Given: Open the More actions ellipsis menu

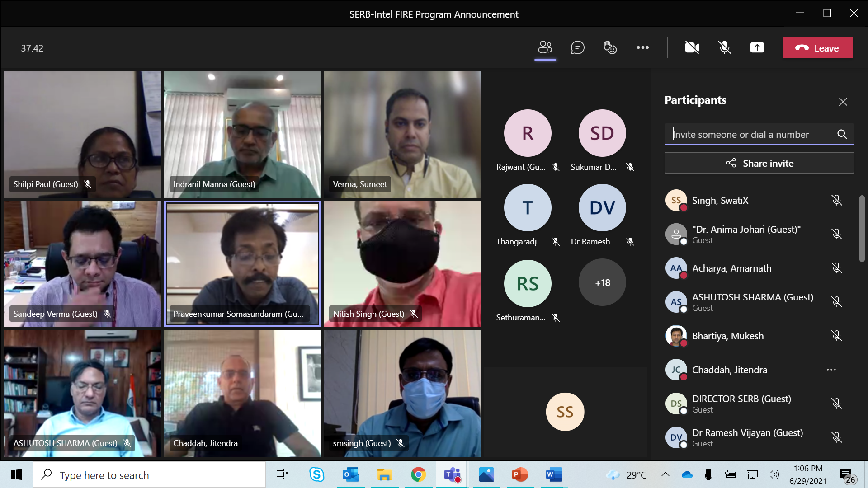Looking at the screenshot, I should 642,47.
